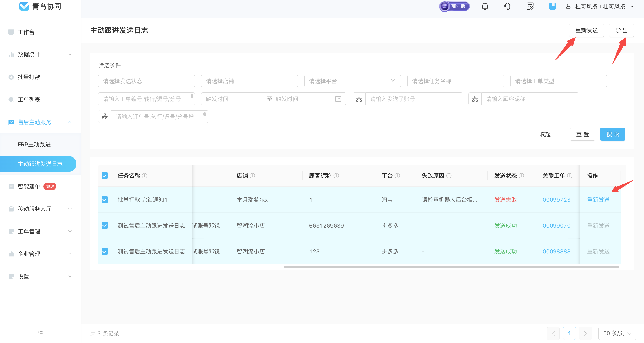Collapse the sidebar with the fold icon
Viewport: 644px width, 343px height.
[x=40, y=333]
